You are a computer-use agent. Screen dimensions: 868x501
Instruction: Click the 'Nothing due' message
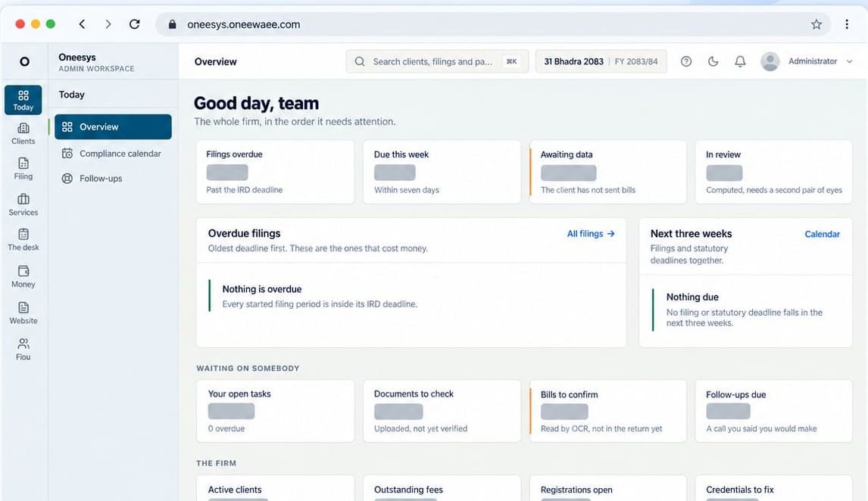point(692,297)
